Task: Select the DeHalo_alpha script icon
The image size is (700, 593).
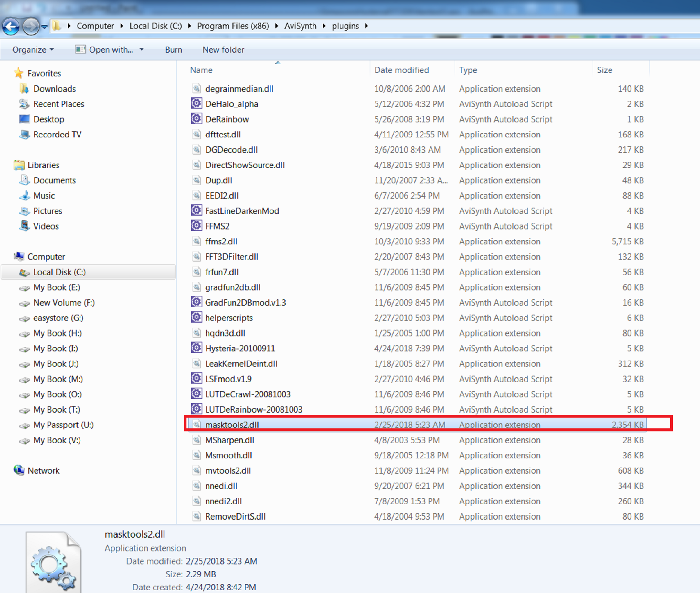Action: pos(196,103)
